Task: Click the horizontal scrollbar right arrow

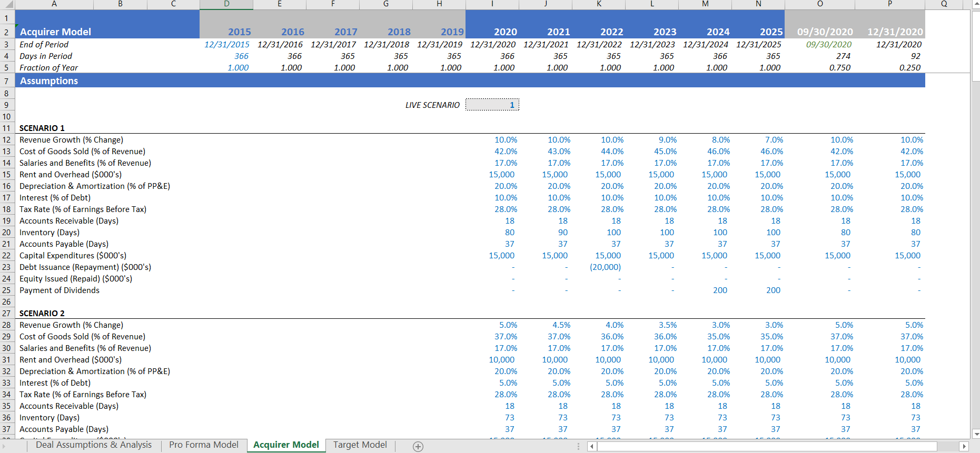Action: pyautogui.click(x=964, y=446)
